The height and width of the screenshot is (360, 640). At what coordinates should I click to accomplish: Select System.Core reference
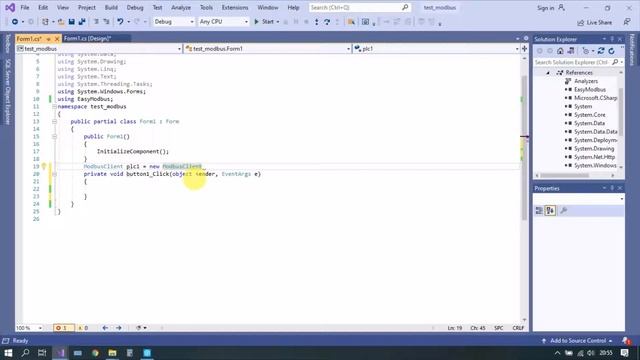coord(589,115)
